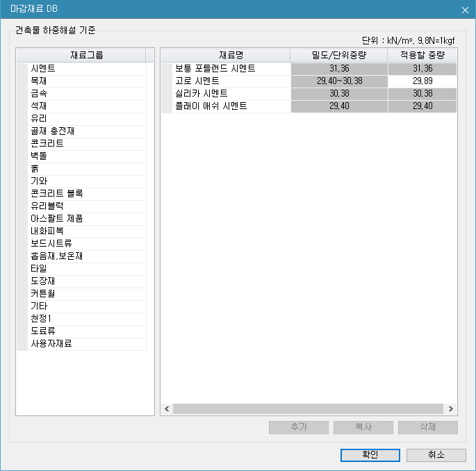Select the 시멘트 material group row
Image resolution: width=476 pixels, height=471 pixels.
click(x=87, y=69)
